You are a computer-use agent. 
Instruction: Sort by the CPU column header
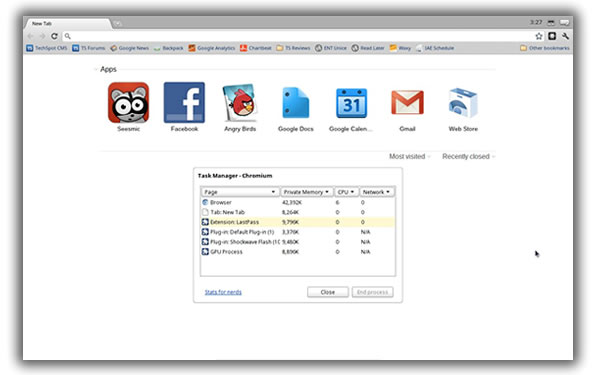[346, 192]
